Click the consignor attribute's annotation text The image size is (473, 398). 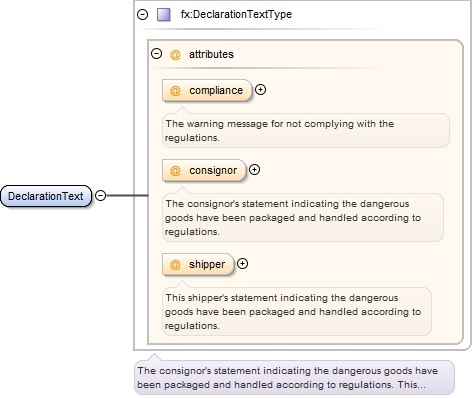[303, 217]
